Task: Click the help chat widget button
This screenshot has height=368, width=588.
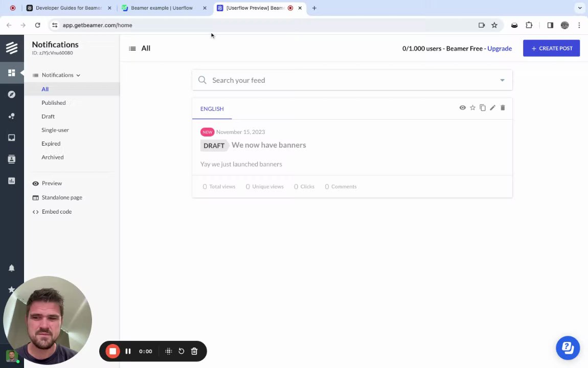Action: (568, 348)
